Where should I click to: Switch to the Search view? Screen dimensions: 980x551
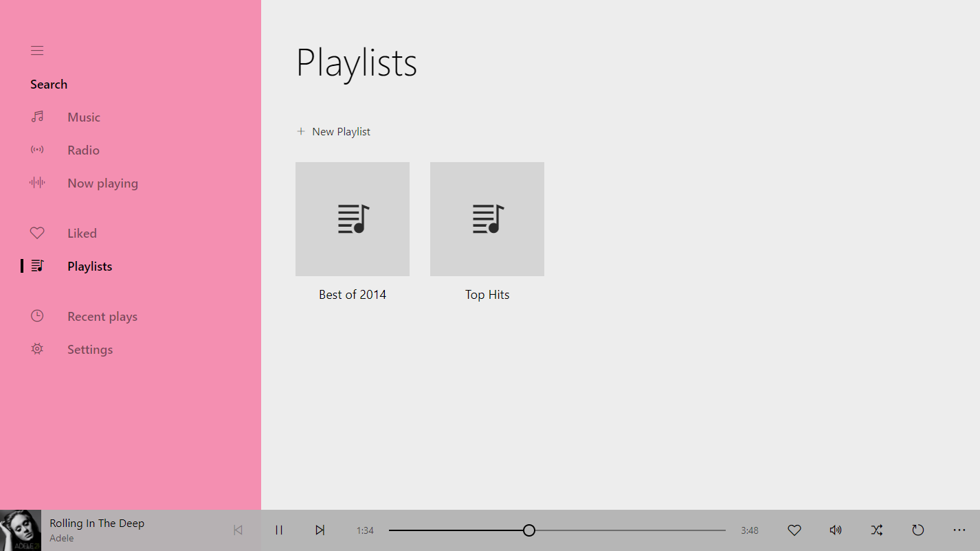click(x=48, y=84)
